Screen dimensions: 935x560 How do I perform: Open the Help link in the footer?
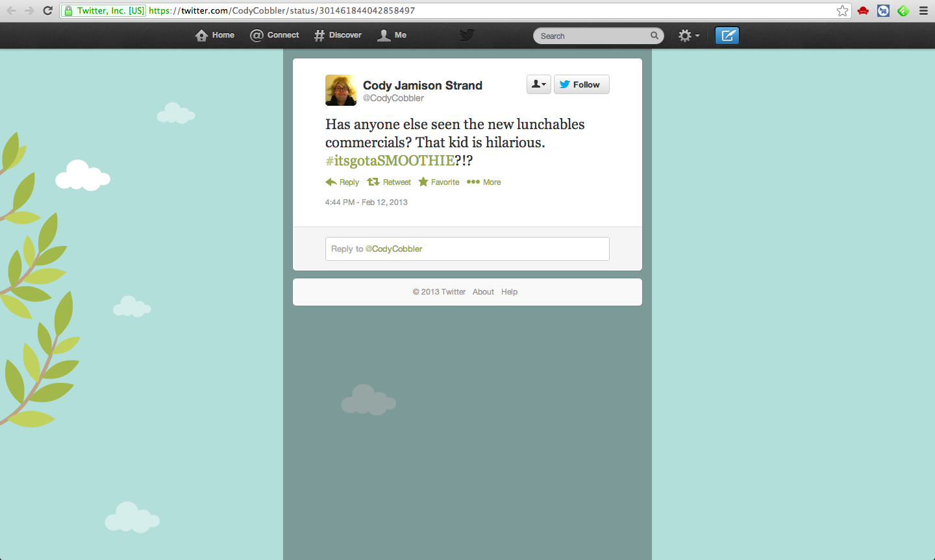click(509, 292)
